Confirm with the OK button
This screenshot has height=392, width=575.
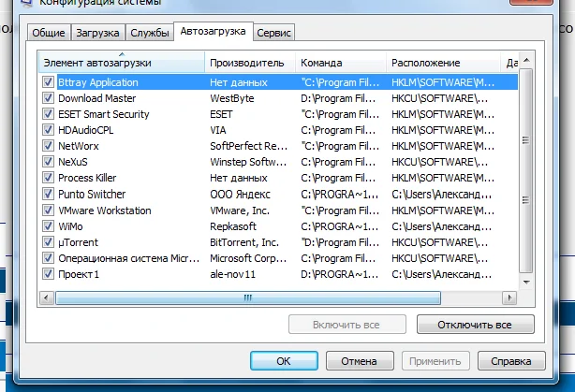(284, 361)
